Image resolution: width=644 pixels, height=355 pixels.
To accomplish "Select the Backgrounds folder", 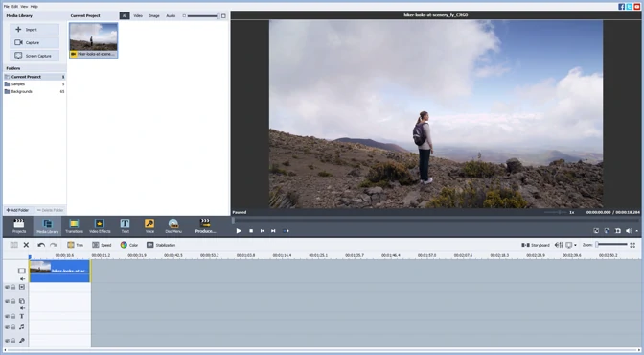I will click(x=34, y=91).
